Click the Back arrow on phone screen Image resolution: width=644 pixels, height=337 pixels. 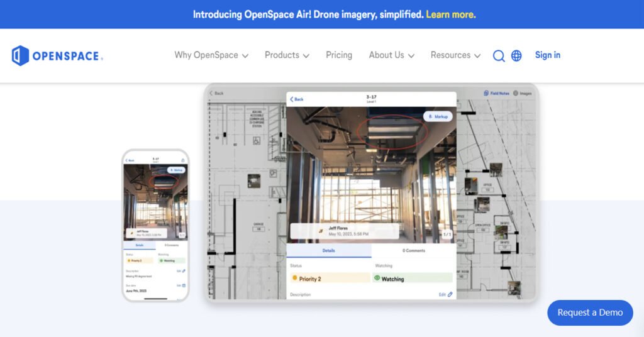pos(130,160)
